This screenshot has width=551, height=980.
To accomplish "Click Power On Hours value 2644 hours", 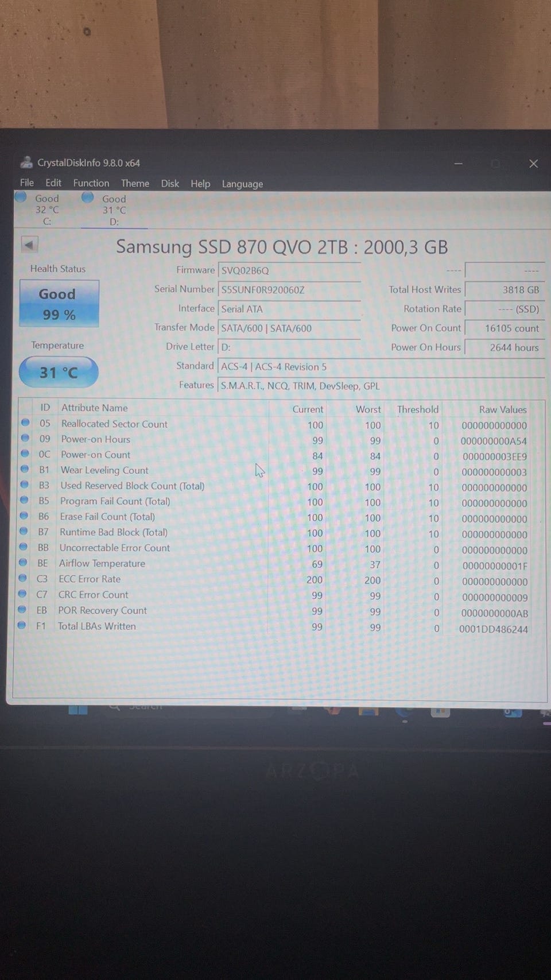I will (505, 347).
